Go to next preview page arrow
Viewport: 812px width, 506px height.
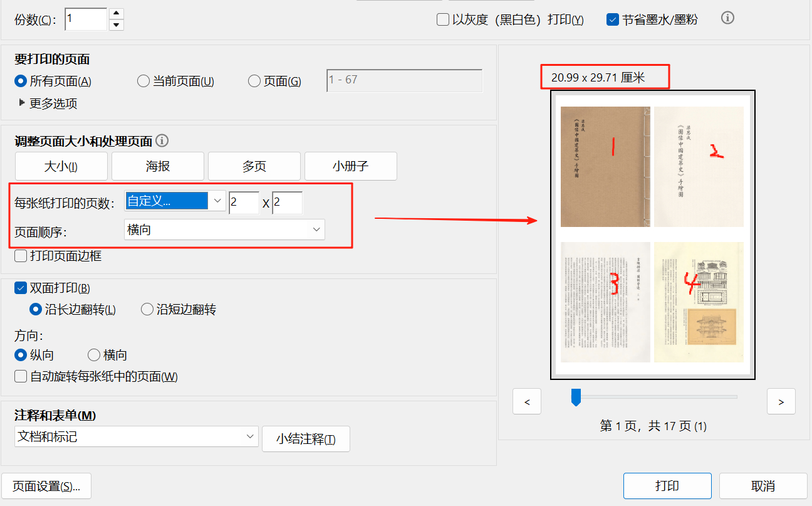[781, 402]
